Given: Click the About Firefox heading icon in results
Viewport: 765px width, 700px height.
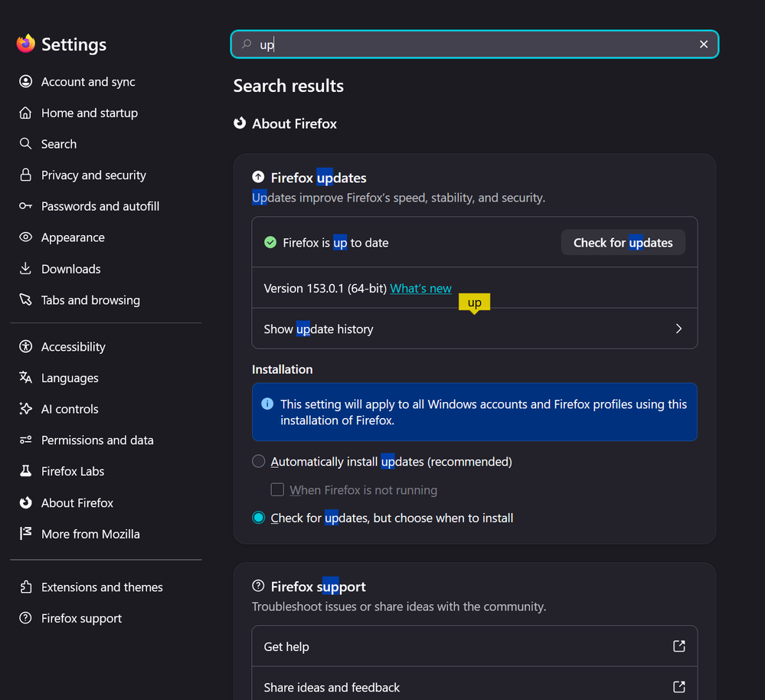Looking at the screenshot, I should click(240, 123).
